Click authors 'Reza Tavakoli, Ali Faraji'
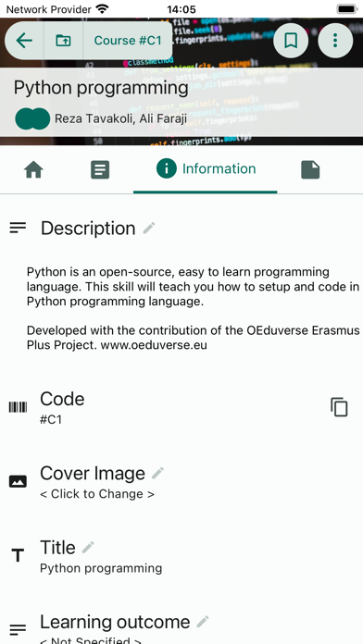 coord(121,118)
